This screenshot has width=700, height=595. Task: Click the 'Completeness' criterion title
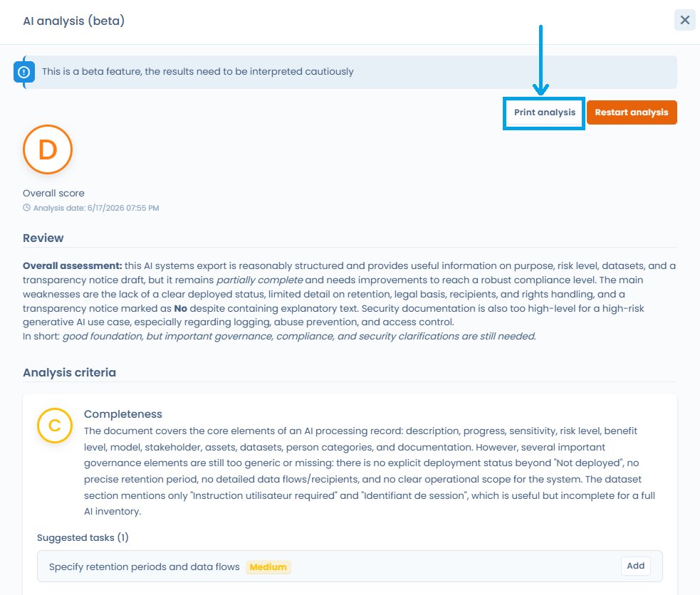point(122,414)
